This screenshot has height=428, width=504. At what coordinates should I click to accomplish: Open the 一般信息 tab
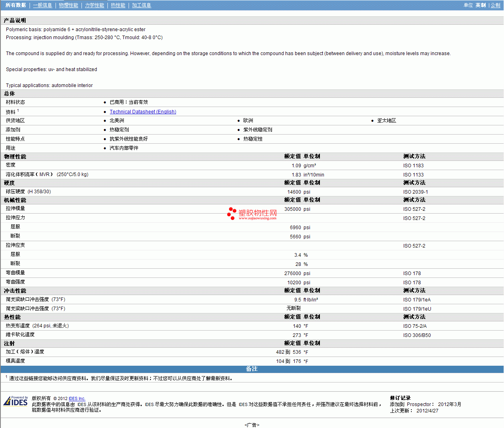[42, 5]
